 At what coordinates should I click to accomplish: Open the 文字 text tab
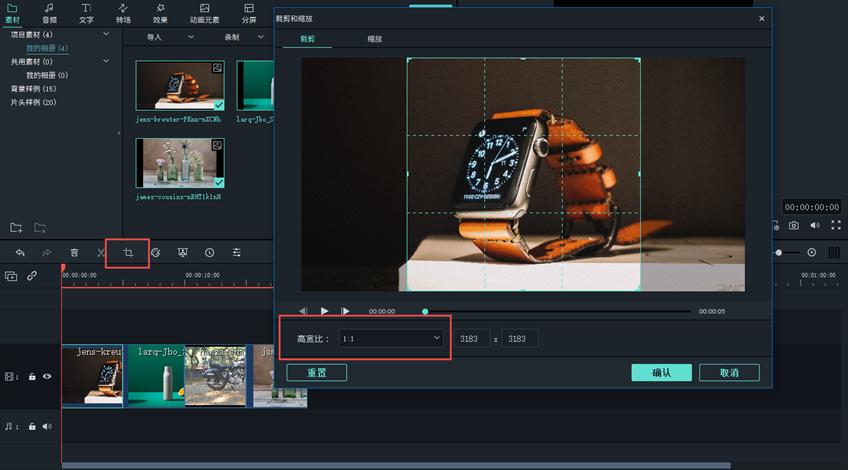pos(86,13)
